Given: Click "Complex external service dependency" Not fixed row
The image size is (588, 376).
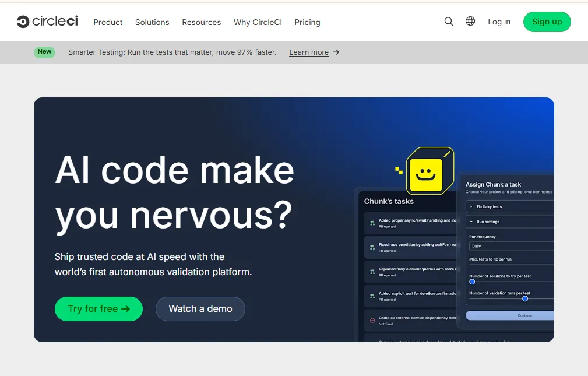Looking at the screenshot, I should [410, 321].
